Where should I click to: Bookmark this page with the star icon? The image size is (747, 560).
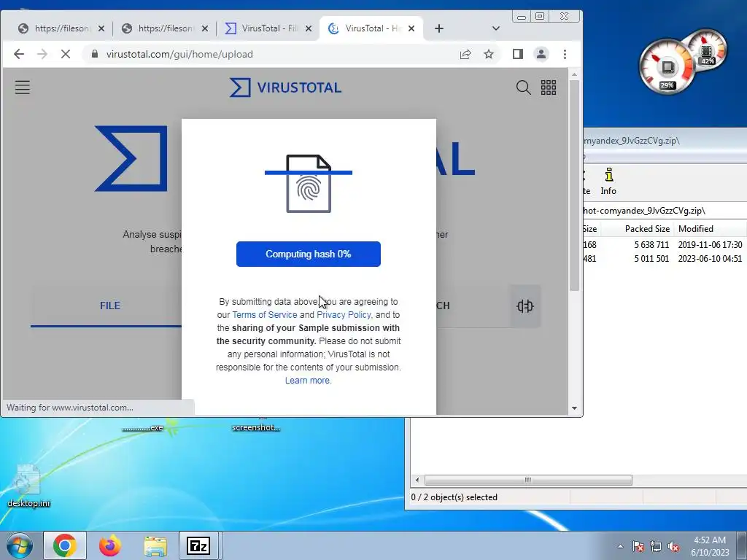pos(489,54)
